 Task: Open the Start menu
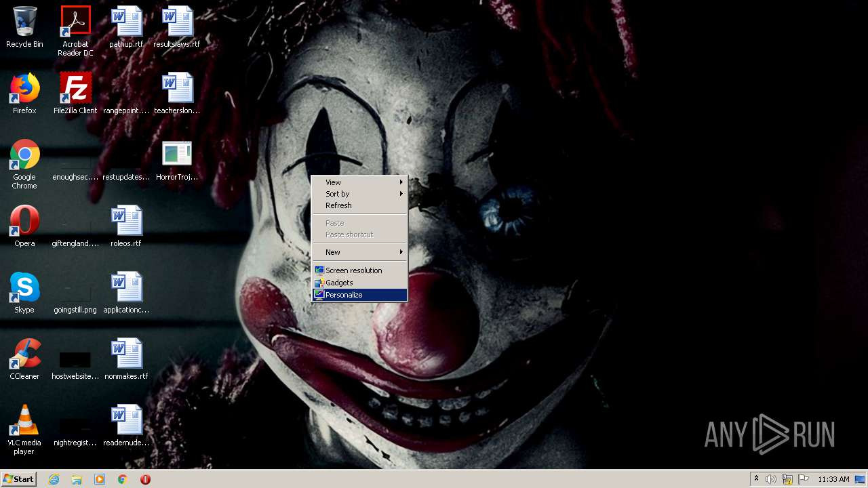[x=18, y=479]
